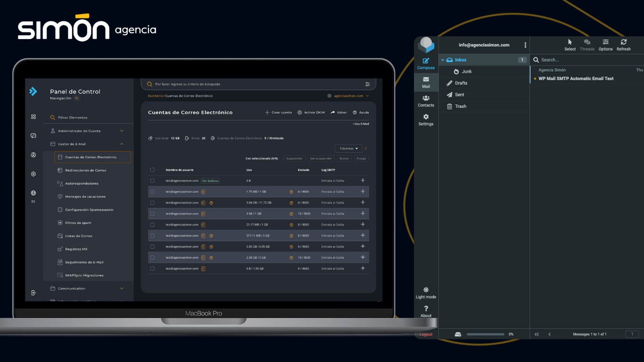
Task: Collapse the Inbox folder arrow in webmail
Action: click(x=443, y=60)
